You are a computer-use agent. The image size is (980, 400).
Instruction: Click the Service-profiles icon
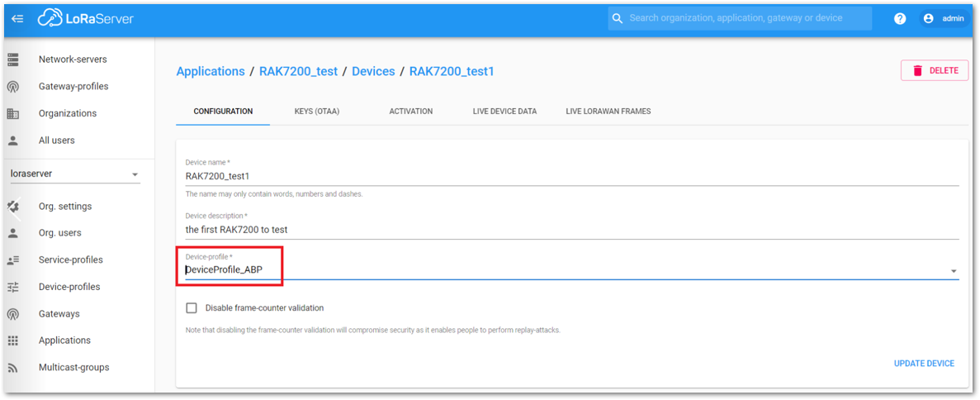(12, 260)
